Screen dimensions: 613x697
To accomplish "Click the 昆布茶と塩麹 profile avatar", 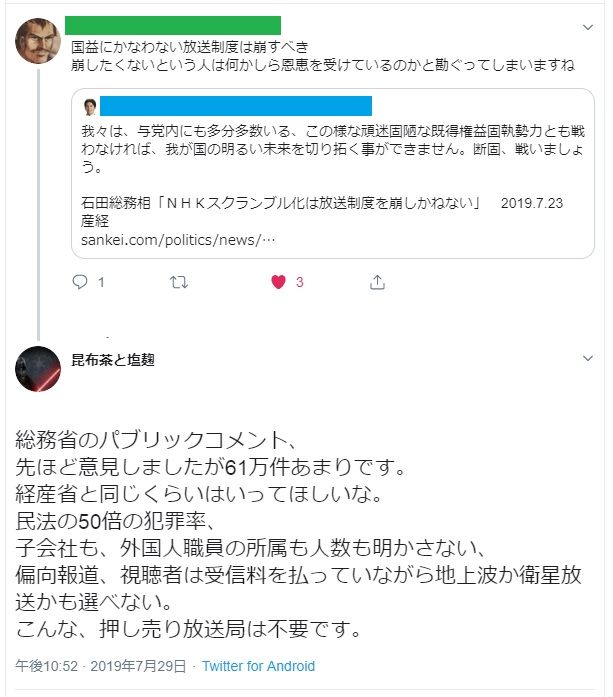I will tap(38, 369).
